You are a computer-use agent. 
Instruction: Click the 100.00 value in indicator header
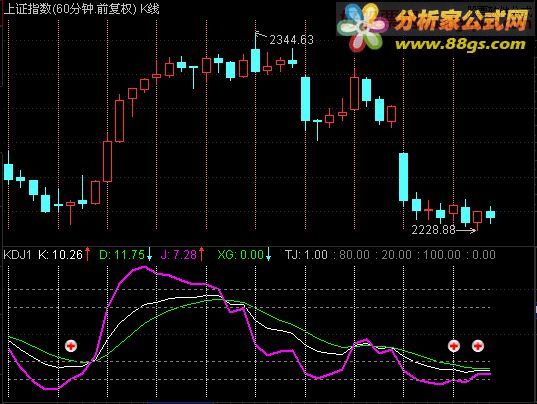(442, 255)
